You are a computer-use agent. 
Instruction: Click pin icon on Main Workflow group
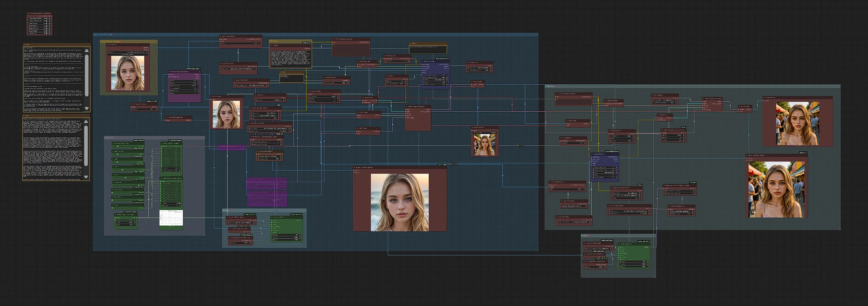(112, 35)
